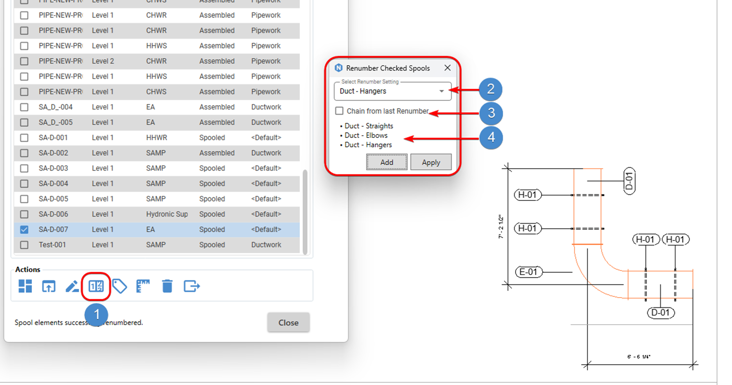Click the dropdown arrow beside Duct - Hangers

442,91
